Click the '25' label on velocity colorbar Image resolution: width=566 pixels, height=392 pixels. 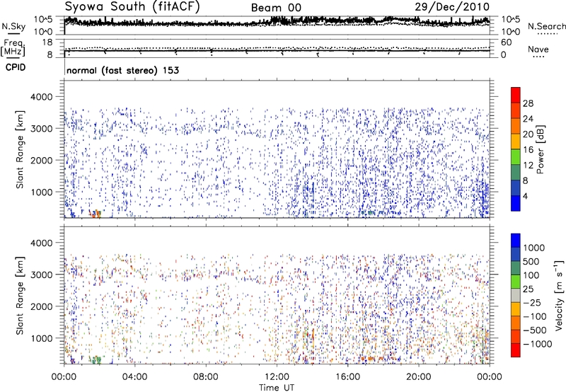coord(528,289)
